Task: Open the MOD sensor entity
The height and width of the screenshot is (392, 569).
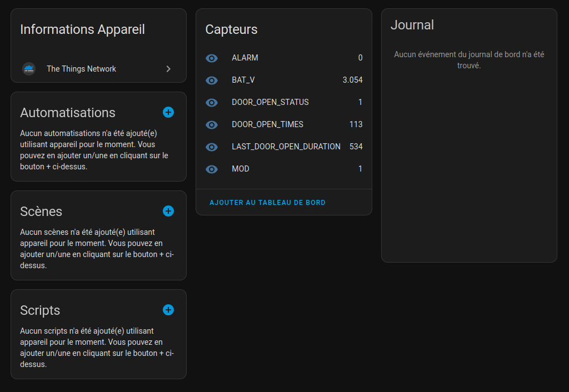Action: coord(284,169)
